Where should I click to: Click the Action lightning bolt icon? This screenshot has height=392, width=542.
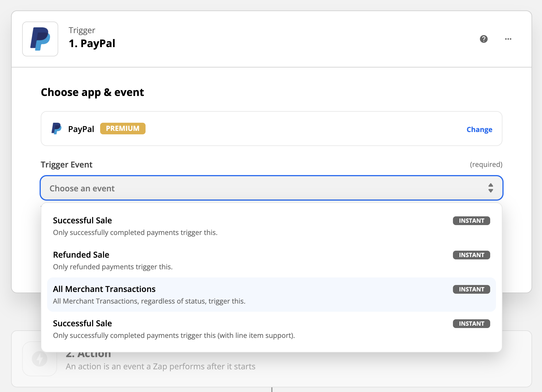tap(40, 359)
